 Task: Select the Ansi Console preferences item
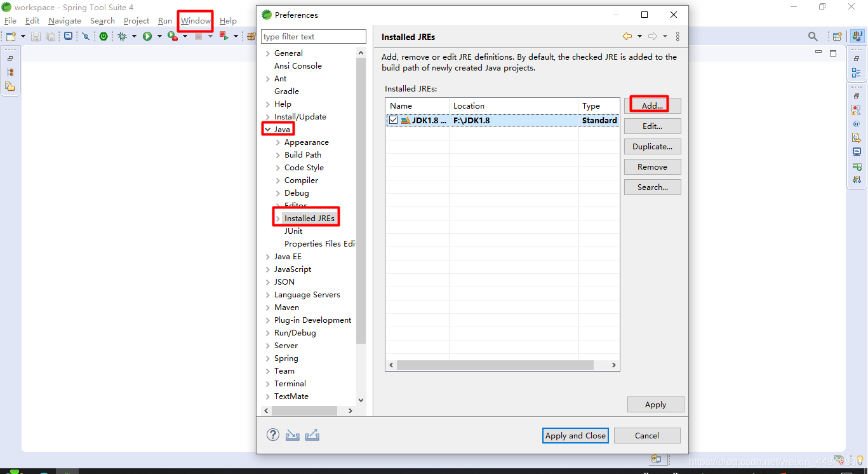[298, 66]
